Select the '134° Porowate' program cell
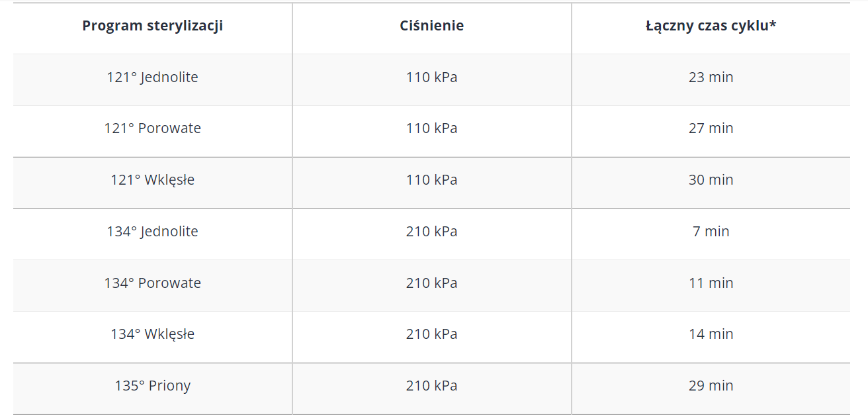 click(152, 283)
